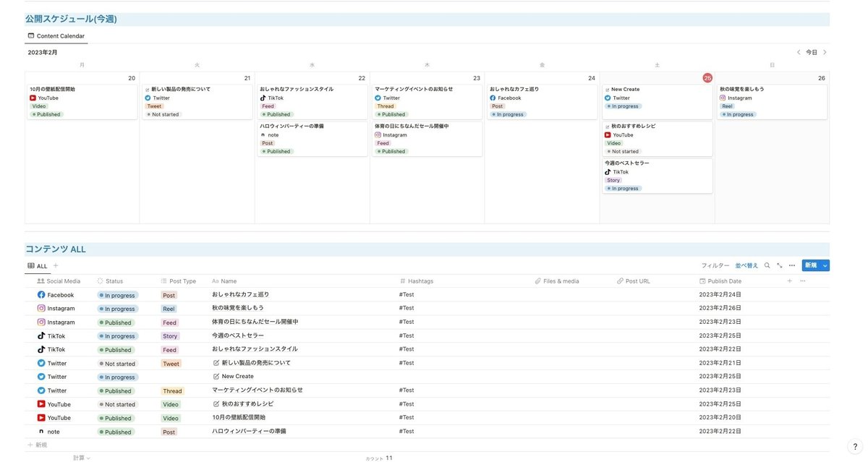This screenshot has width=868, height=462.
Task: Click the search icon in the table toolbar
Action: (766, 264)
